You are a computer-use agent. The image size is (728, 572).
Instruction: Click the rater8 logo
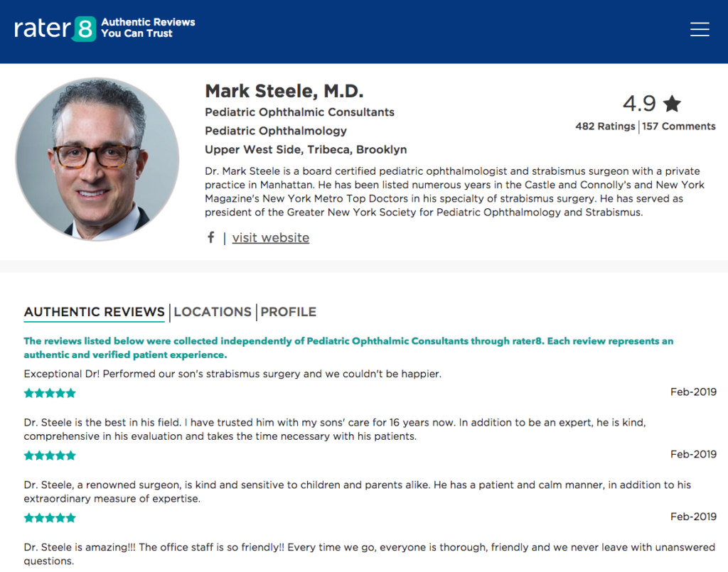click(55, 28)
